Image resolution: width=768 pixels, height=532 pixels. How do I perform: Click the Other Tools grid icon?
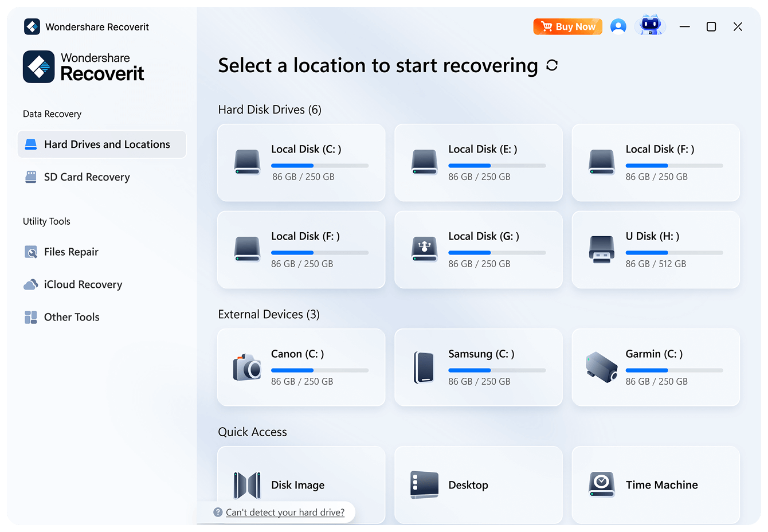tap(31, 317)
